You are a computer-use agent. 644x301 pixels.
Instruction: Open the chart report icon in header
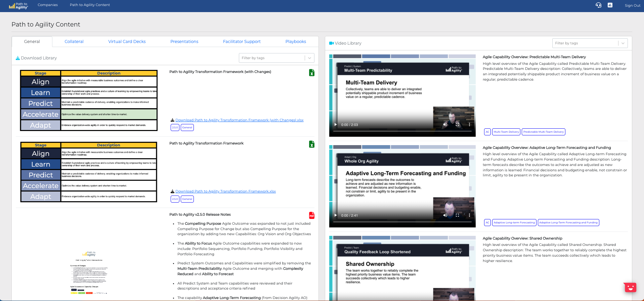(x=610, y=5)
